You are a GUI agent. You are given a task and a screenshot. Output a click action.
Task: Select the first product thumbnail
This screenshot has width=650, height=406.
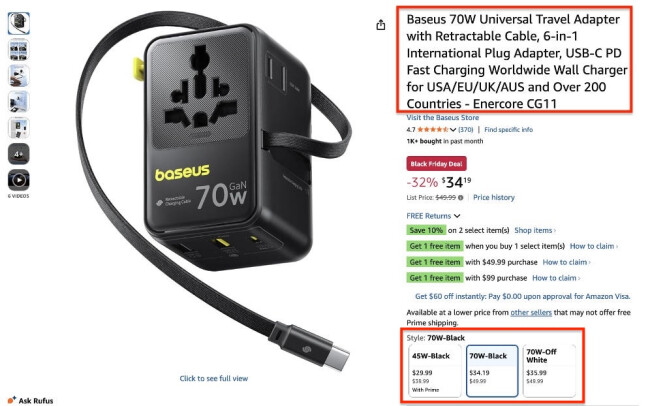pyautogui.click(x=19, y=23)
